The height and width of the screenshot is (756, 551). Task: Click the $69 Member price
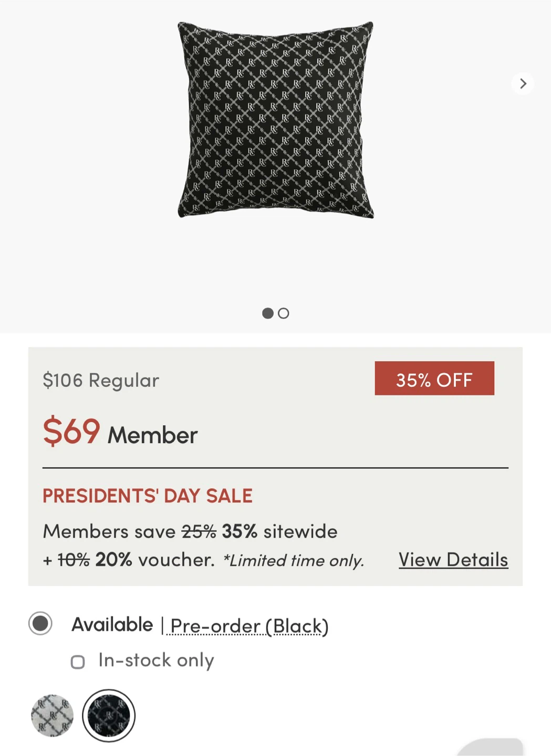[120, 432]
